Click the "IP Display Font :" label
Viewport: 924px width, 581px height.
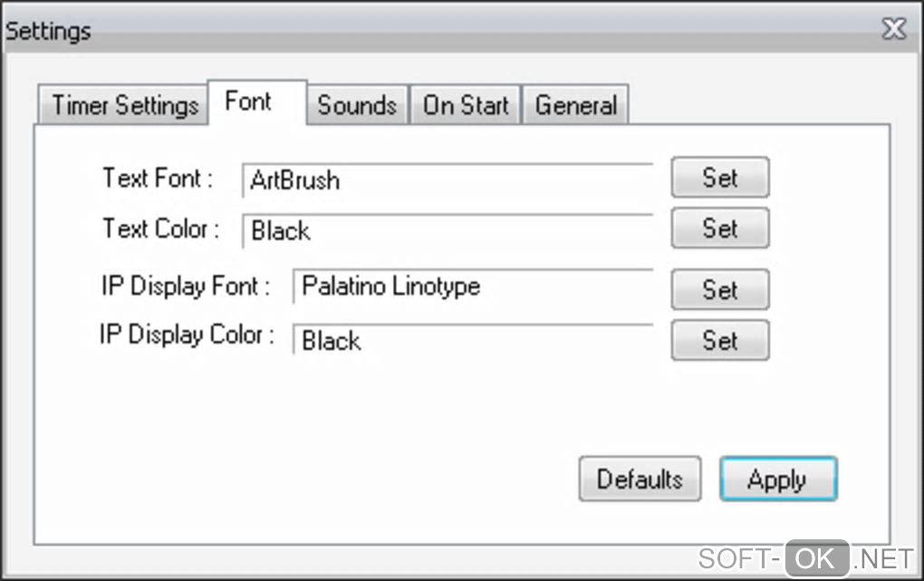coord(185,286)
